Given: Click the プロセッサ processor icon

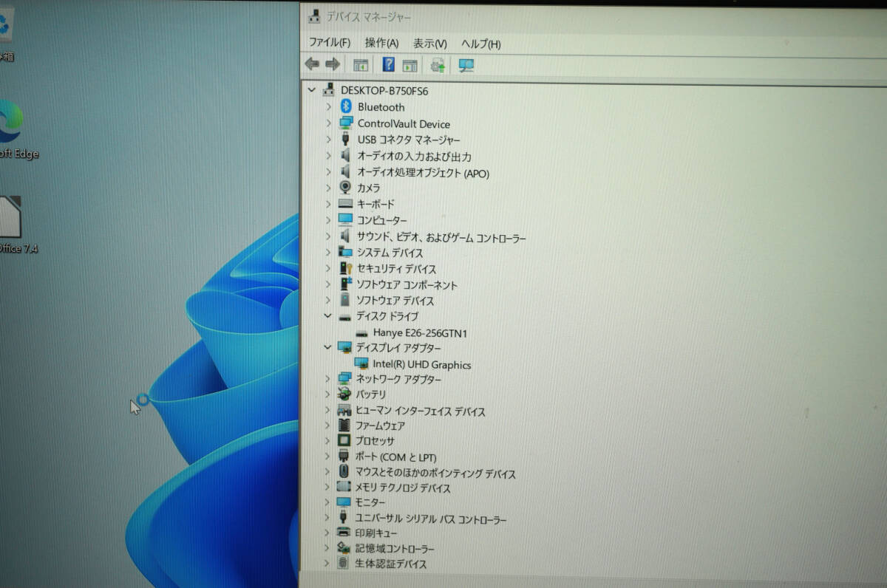Looking at the screenshot, I should [x=344, y=441].
